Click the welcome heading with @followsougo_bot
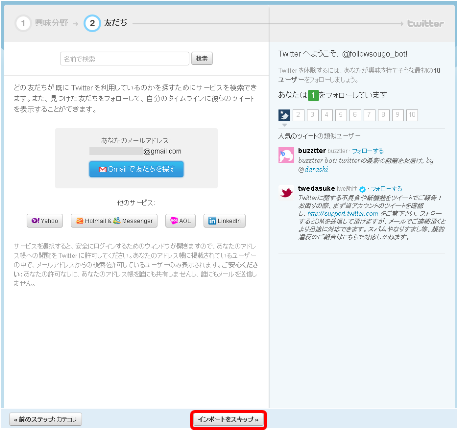Viewport: 458px width, 431px height. (343, 54)
